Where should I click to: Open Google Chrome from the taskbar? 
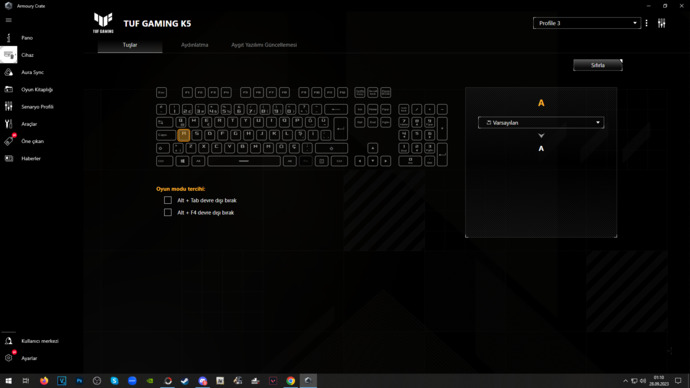(290, 381)
